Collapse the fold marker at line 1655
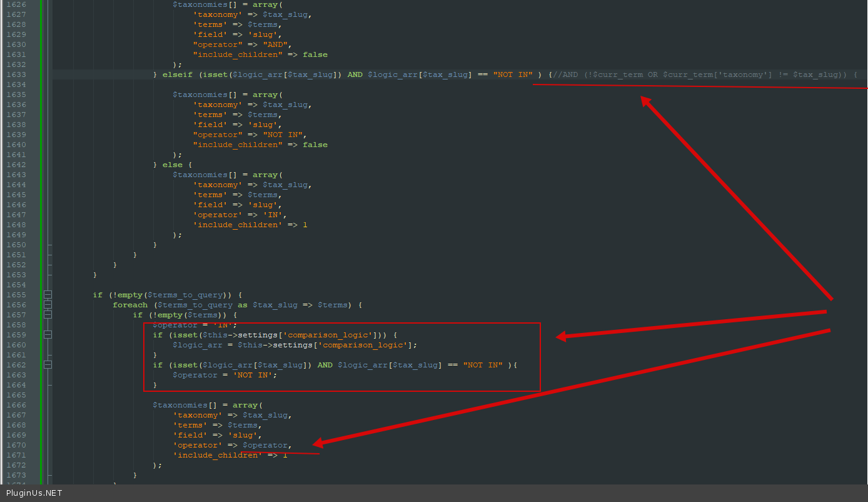The image size is (868, 502). click(x=48, y=295)
